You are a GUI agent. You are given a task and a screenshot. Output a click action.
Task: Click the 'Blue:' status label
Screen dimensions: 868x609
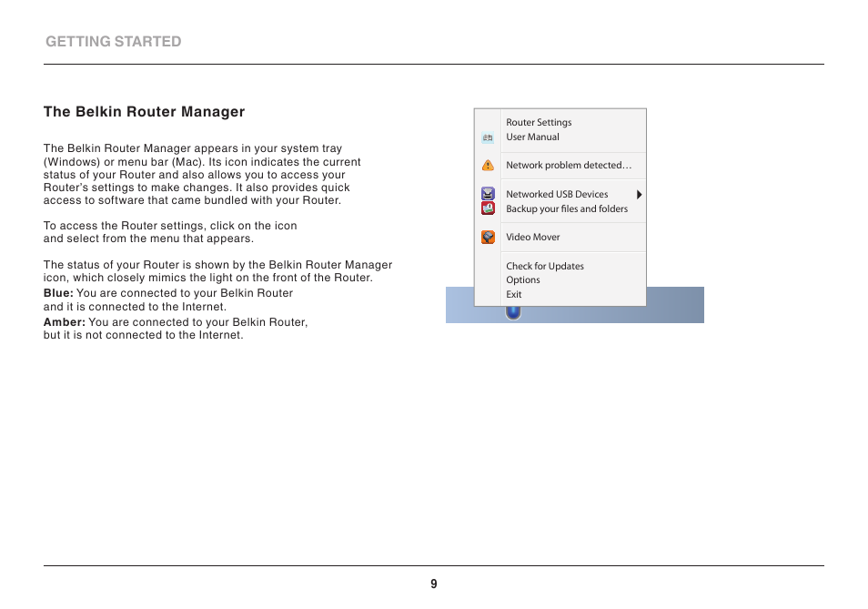pyautogui.click(x=58, y=293)
